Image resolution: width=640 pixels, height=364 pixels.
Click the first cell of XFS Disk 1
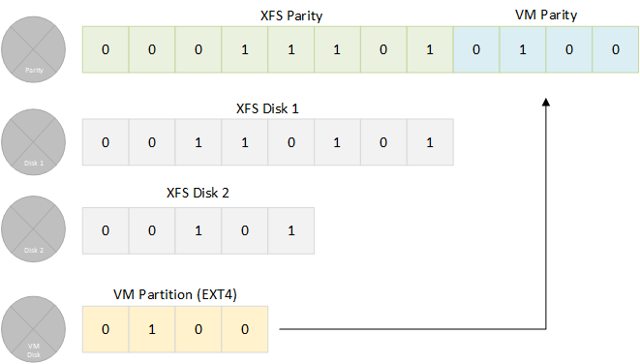(x=106, y=142)
